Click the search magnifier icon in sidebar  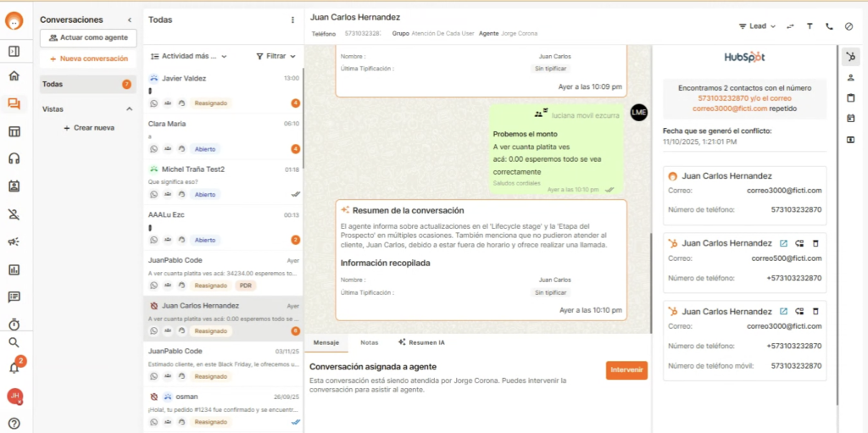(14, 342)
